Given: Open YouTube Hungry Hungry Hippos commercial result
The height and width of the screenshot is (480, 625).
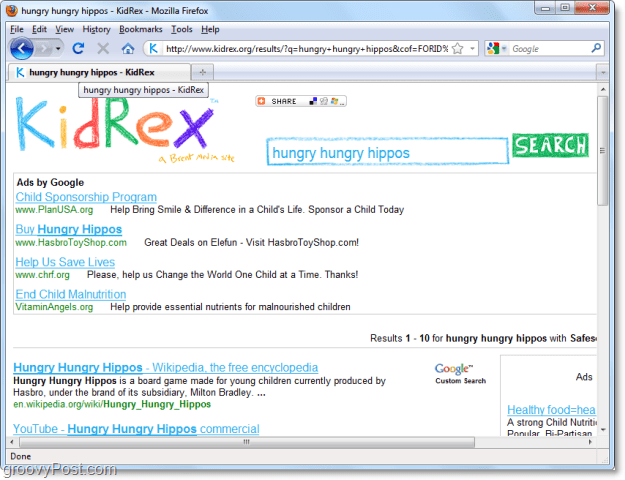Looking at the screenshot, I should pyautogui.click(x=136, y=429).
